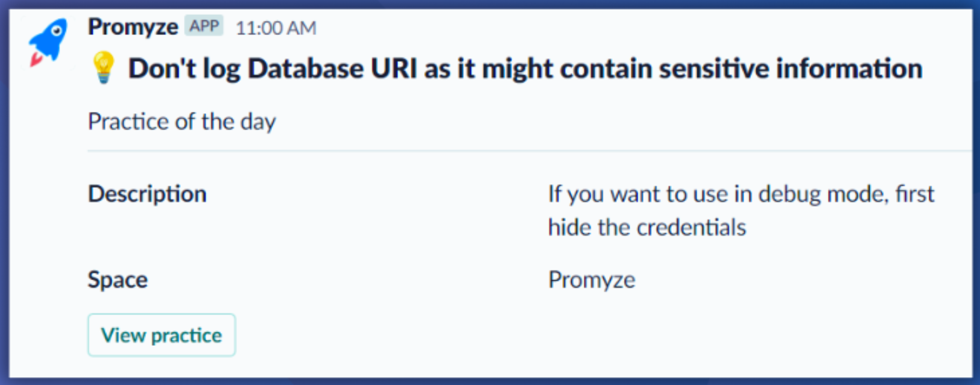The image size is (980, 385).
Task: Click the lightbulb emoji in the headline
Action: [104, 67]
